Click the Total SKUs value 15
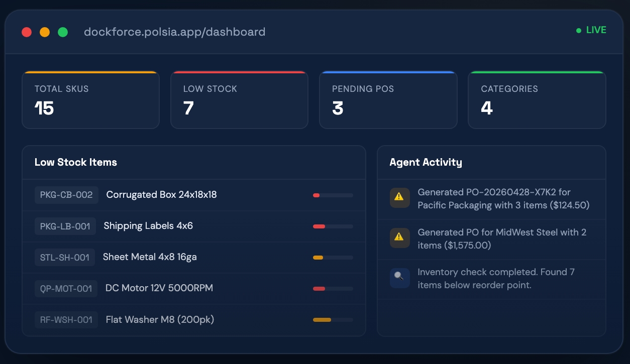Screen dimensions: 630x364 point(44,108)
